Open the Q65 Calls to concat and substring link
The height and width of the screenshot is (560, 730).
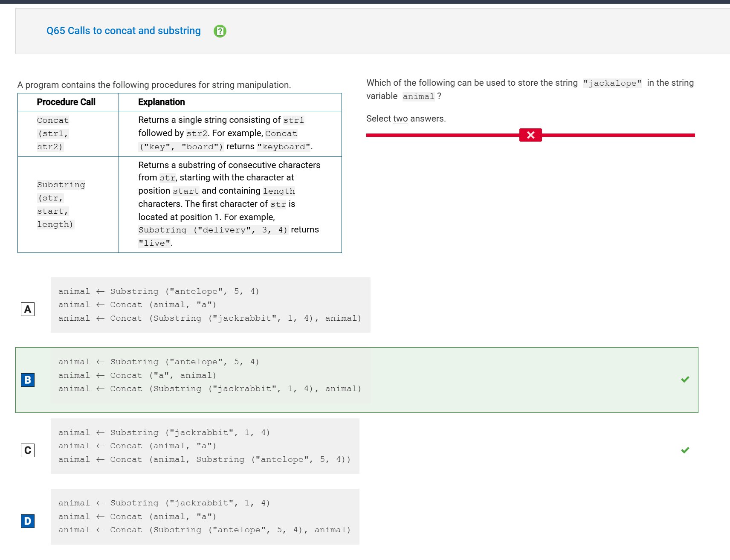[124, 31]
